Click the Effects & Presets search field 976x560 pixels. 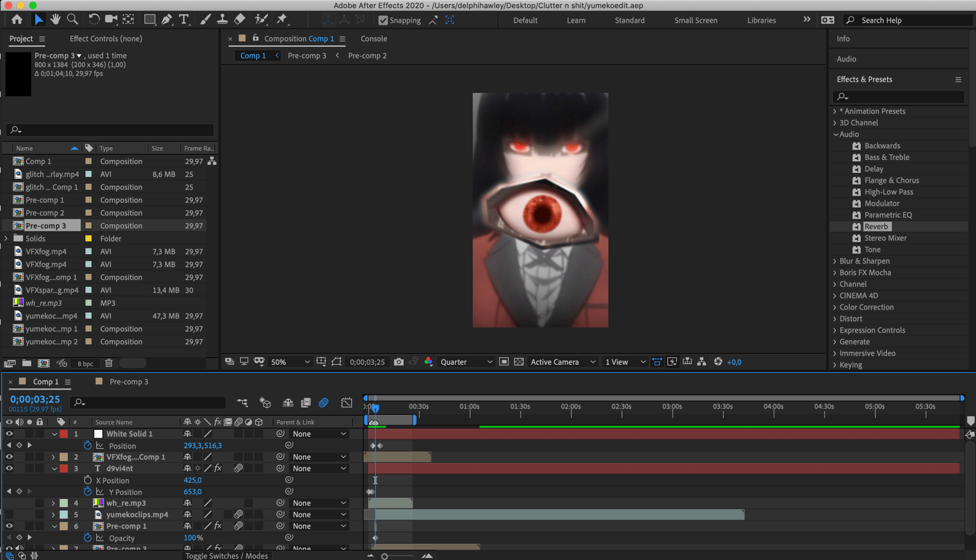(898, 97)
